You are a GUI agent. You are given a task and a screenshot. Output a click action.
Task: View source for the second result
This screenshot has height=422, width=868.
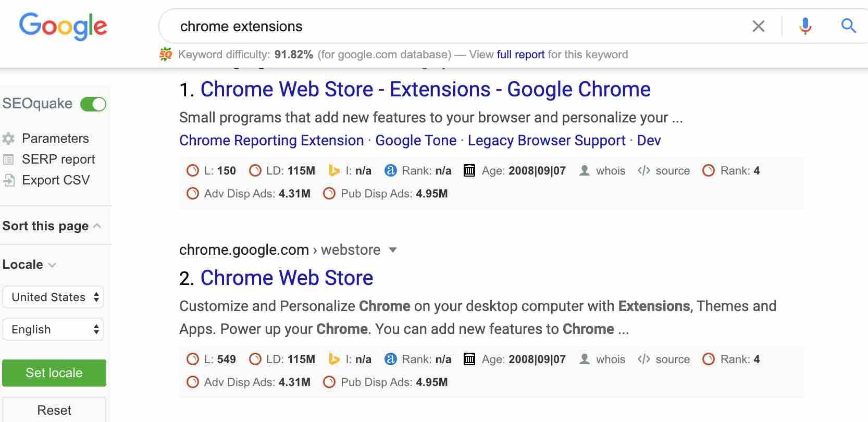(663, 359)
